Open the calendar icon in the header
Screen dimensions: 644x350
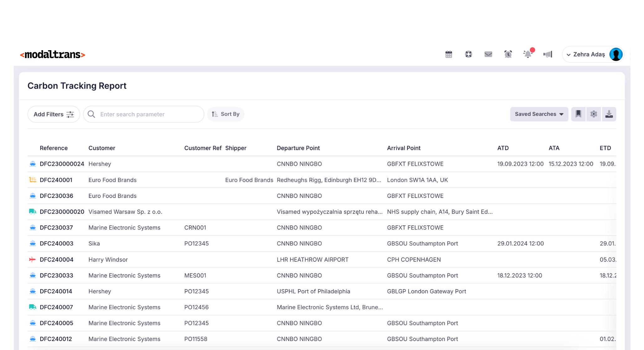(449, 54)
